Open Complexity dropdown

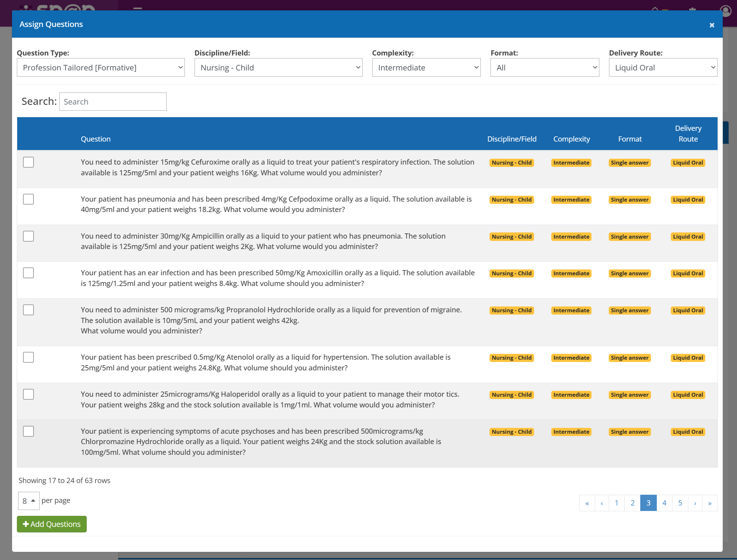coord(426,68)
